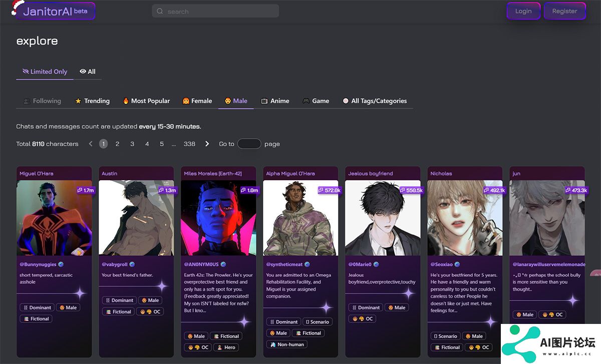
Task: Focus the character search field
Action: 215,11
